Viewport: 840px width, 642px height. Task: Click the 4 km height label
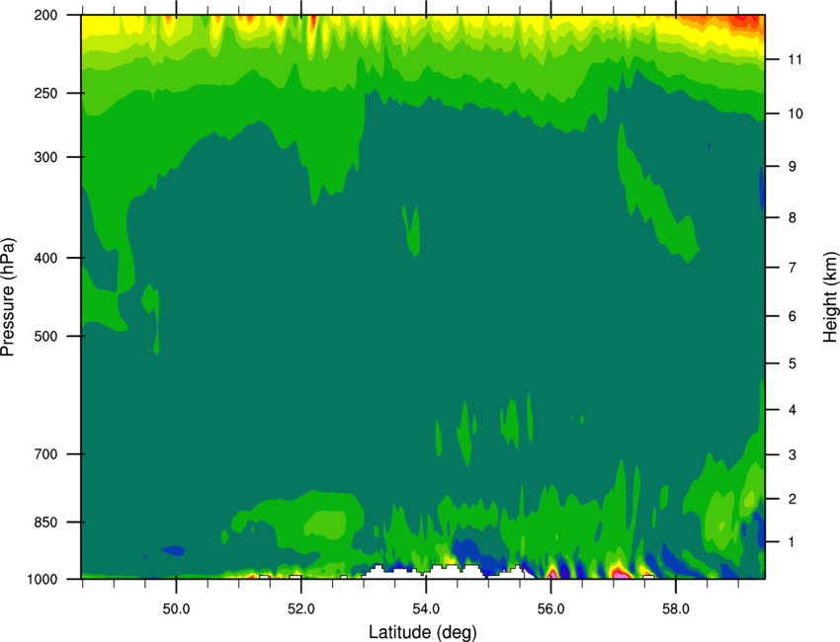[792, 410]
